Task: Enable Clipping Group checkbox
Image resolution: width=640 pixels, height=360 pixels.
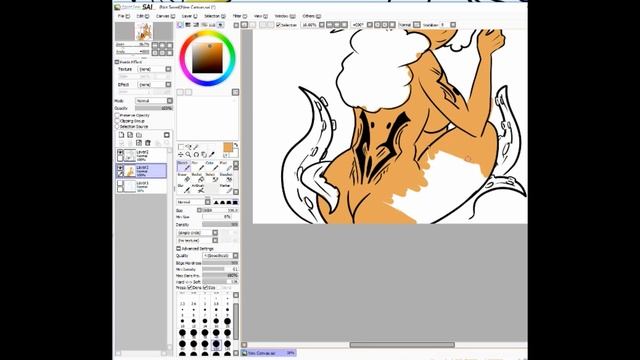Action: coord(117,121)
